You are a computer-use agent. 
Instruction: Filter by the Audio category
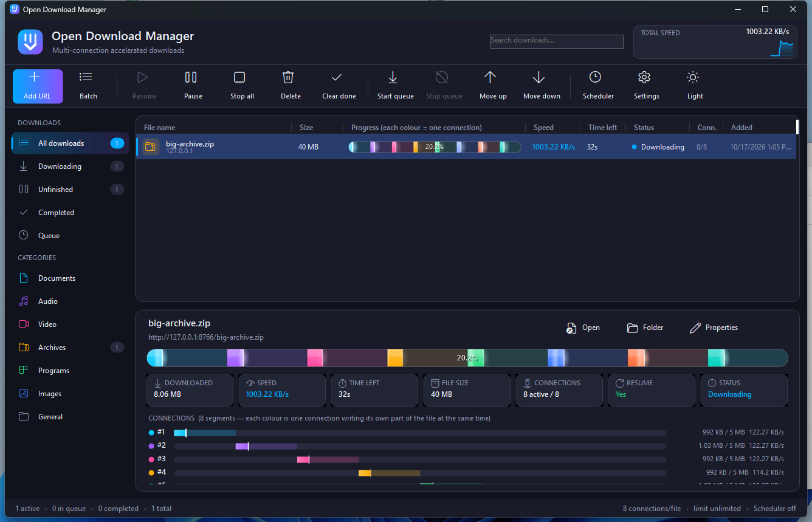point(70,301)
